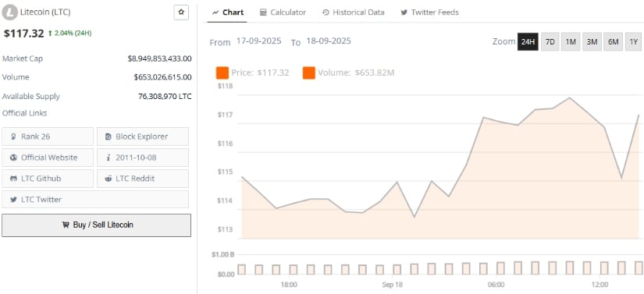This screenshot has width=644, height=294.
Task: Click the Litecoin (LTC) title
Action: [x=45, y=12]
